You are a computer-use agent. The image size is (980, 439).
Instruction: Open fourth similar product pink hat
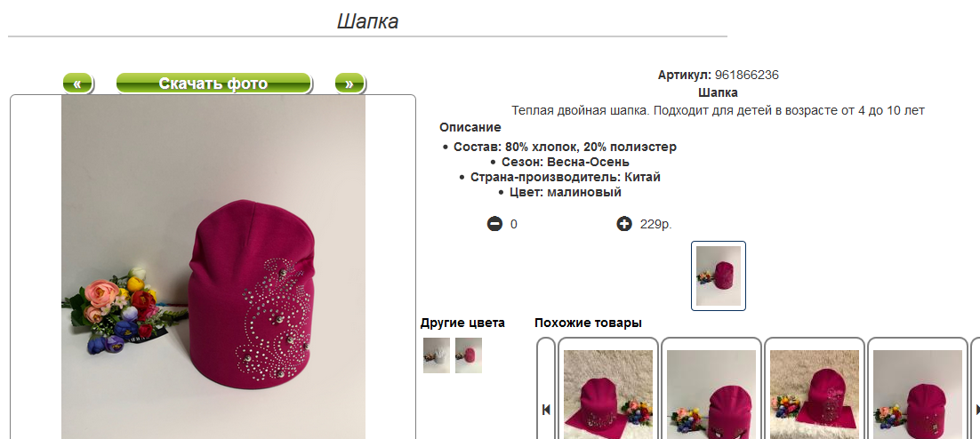(918, 394)
